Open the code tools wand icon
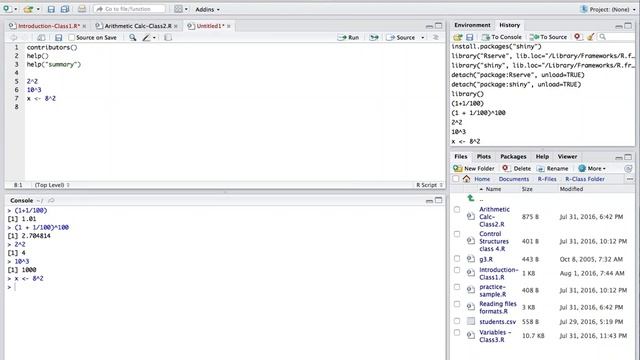 (148, 37)
